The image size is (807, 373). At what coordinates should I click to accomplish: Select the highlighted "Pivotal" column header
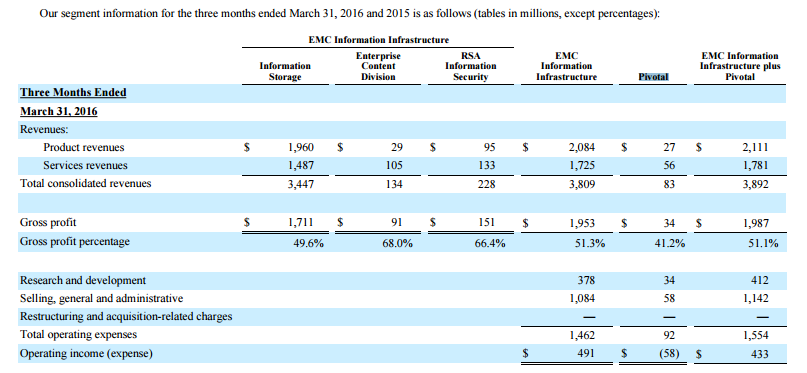653,77
